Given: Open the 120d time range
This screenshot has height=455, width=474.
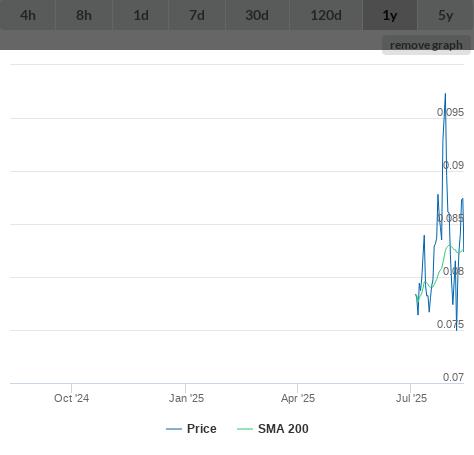Looking at the screenshot, I should point(326,15).
